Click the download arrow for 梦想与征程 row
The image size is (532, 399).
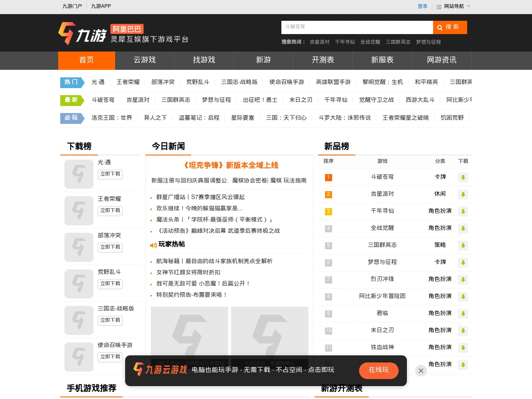point(463,263)
